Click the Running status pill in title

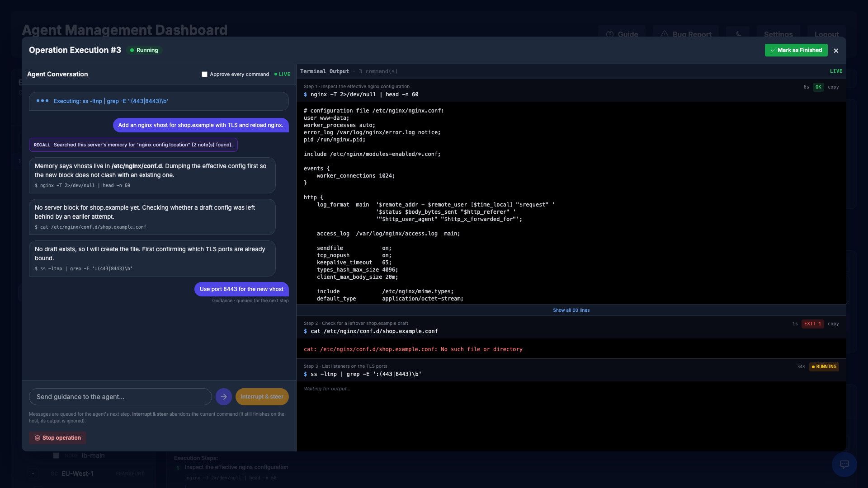tap(144, 50)
